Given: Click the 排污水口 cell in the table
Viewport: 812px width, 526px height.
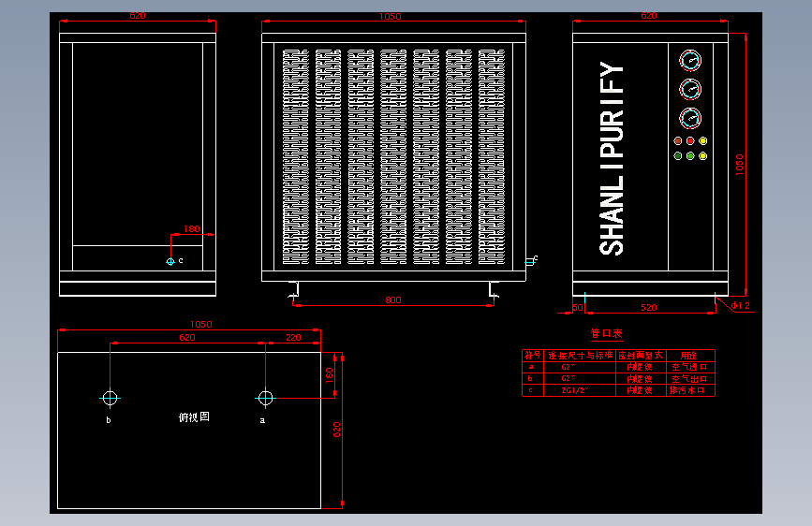Looking at the screenshot, I should pyautogui.click(x=690, y=390).
